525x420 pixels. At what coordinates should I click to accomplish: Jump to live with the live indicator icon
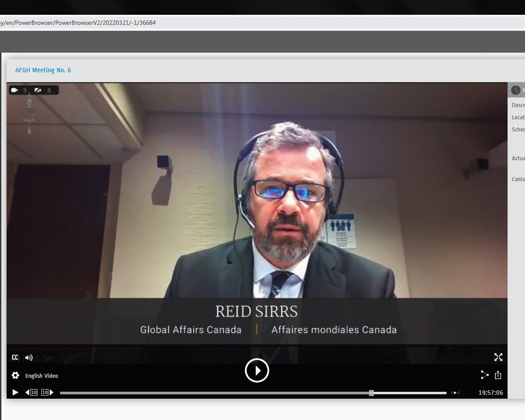tap(455, 393)
